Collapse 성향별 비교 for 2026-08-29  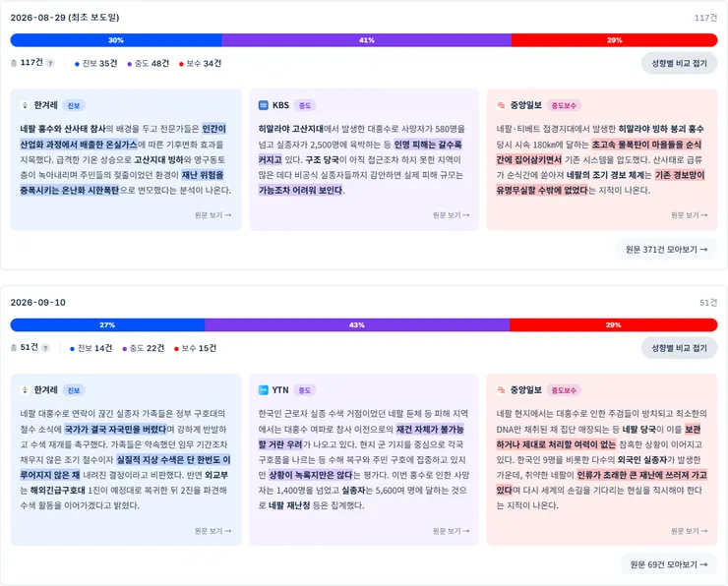point(679,63)
